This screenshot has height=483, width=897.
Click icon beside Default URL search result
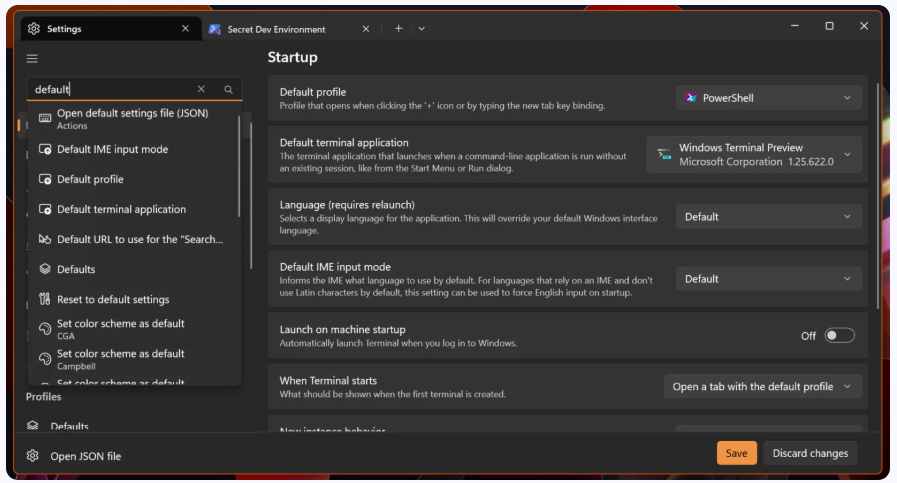(45, 239)
